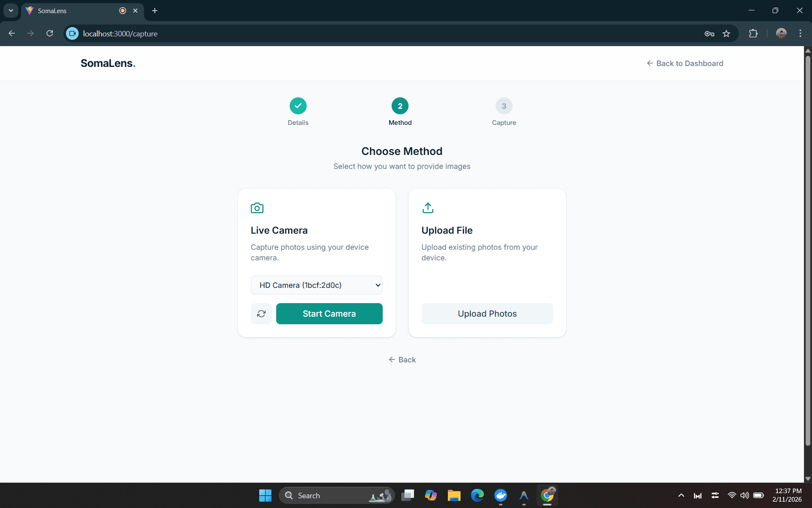Click the browser back arrow
The height and width of the screenshot is (508, 812).
tap(12, 33)
